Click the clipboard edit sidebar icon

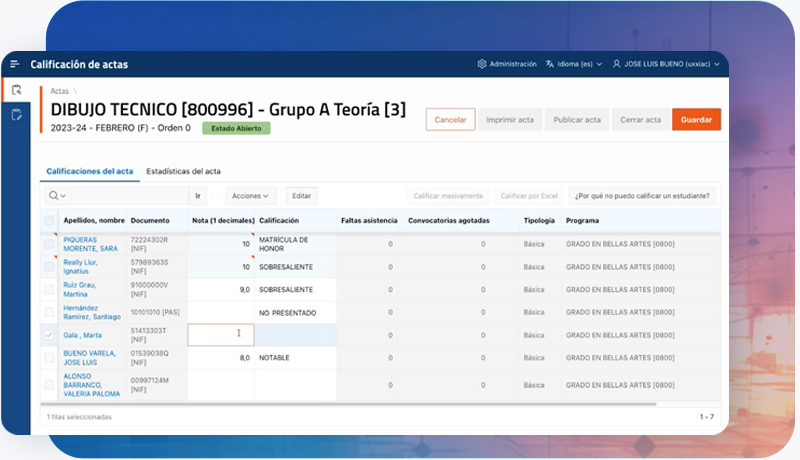point(16,115)
